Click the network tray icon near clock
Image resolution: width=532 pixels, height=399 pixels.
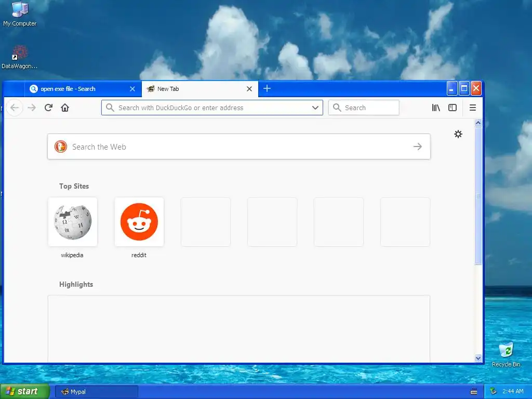tap(494, 392)
